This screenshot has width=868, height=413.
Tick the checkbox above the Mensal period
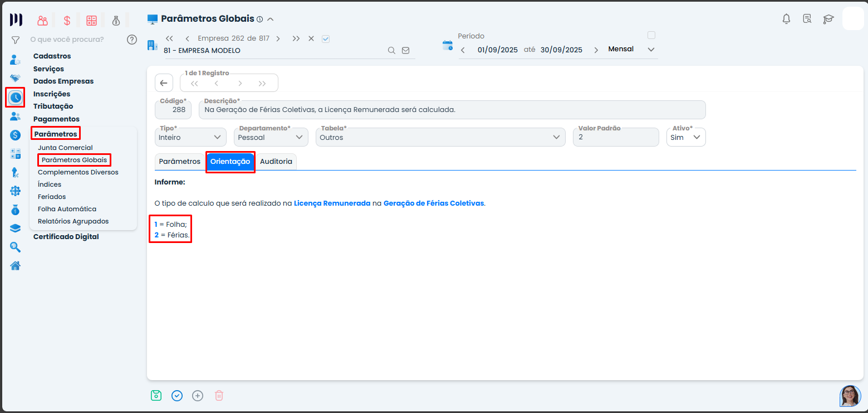pos(651,35)
